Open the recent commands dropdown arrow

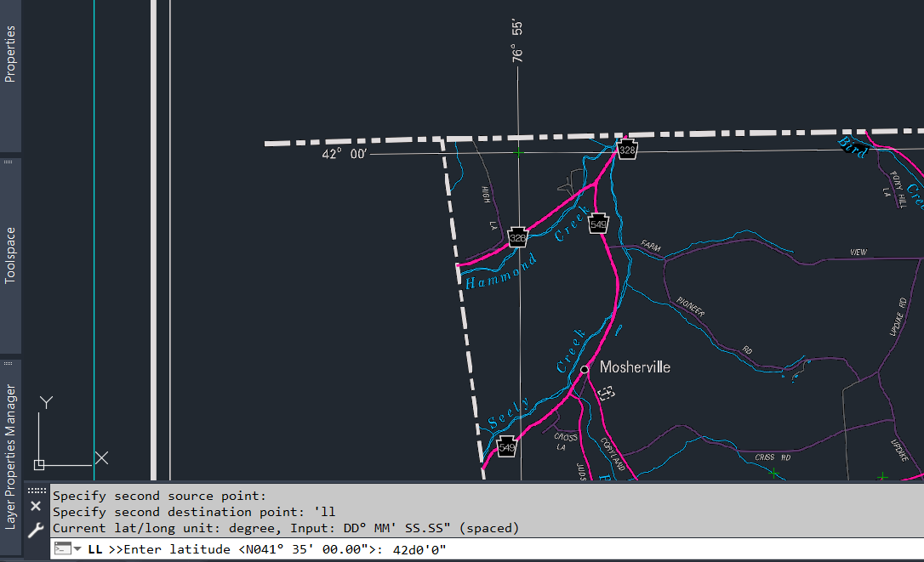(77, 549)
